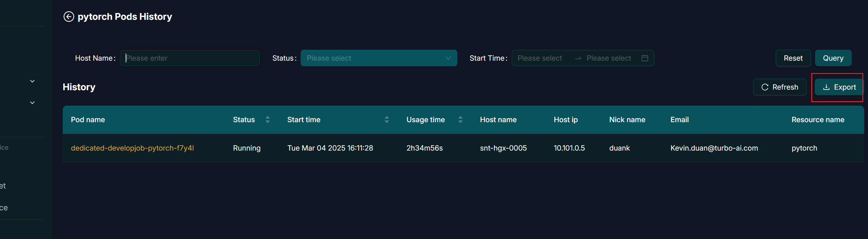Click the back arrow beside pytorch Pods History
The image size is (868, 239).
pyautogui.click(x=69, y=17)
